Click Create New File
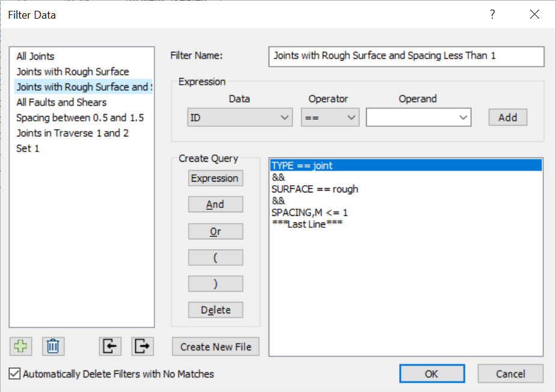 click(x=215, y=346)
